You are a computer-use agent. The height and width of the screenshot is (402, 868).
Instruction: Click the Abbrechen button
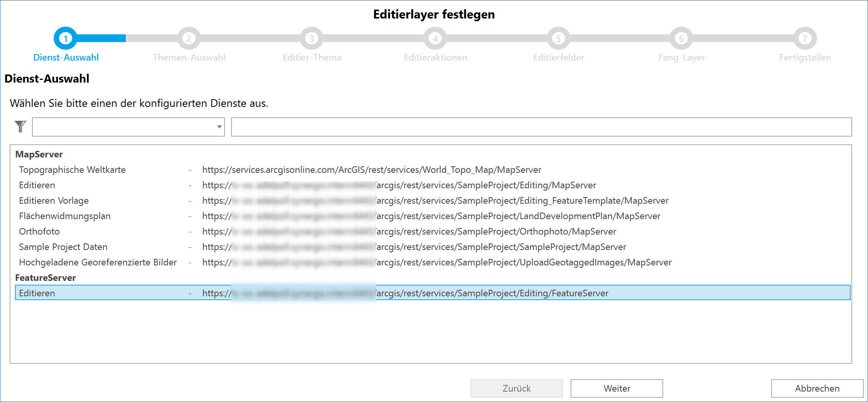pos(817,388)
